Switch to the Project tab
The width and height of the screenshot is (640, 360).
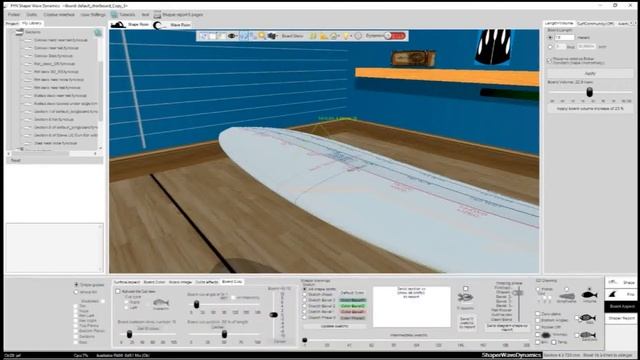(12, 24)
